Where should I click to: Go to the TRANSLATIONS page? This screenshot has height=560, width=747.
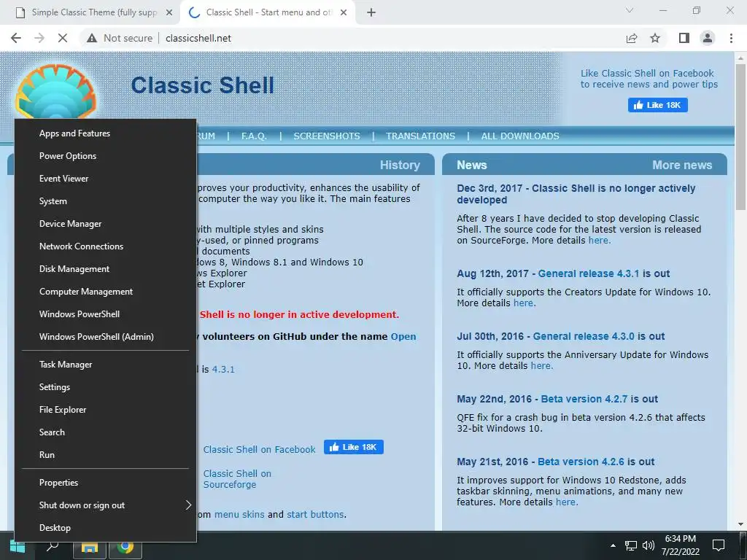point(421,136)
